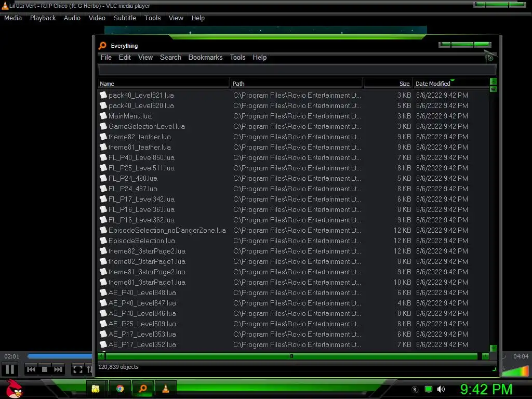Select file AE_P17_Level352.lua
532x399 pixels.
pyautogui.click(x=142, y=344)
